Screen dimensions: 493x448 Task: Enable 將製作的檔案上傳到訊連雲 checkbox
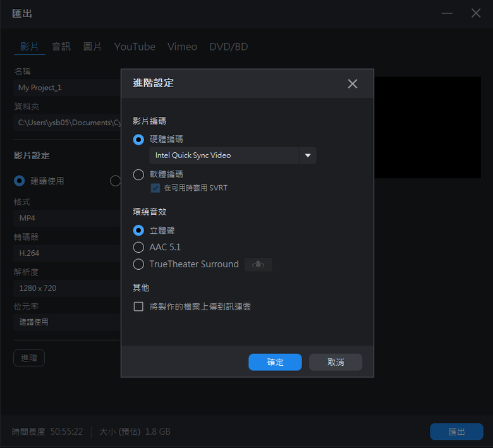tap(138, 306)
